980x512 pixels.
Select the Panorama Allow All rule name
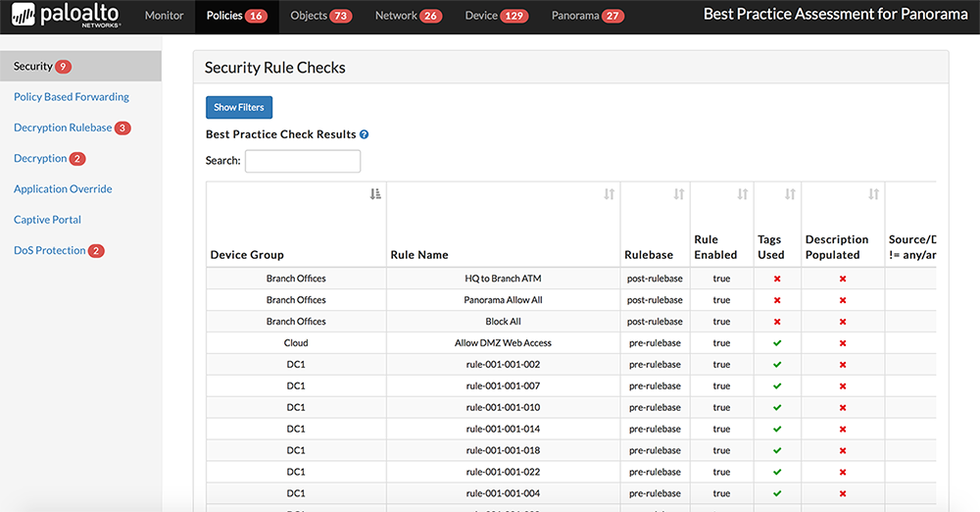(x=503, y=300)
